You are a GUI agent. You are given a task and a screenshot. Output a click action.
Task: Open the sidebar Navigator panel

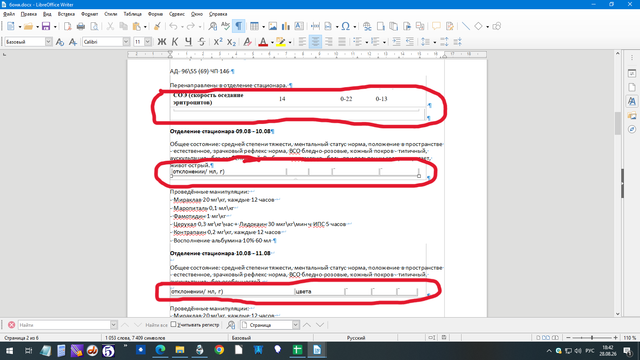pyautogui.click(x=632, y=129)
